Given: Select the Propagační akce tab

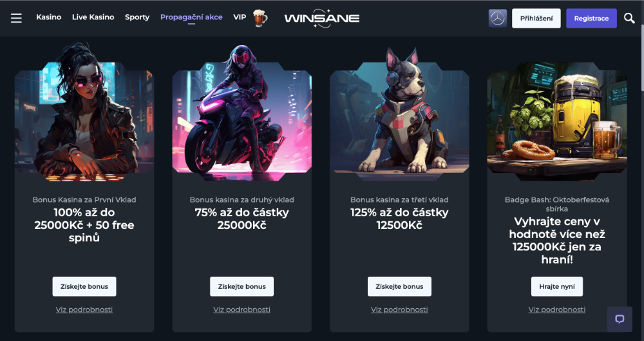Looking at the screenshot, I should 191,17.
